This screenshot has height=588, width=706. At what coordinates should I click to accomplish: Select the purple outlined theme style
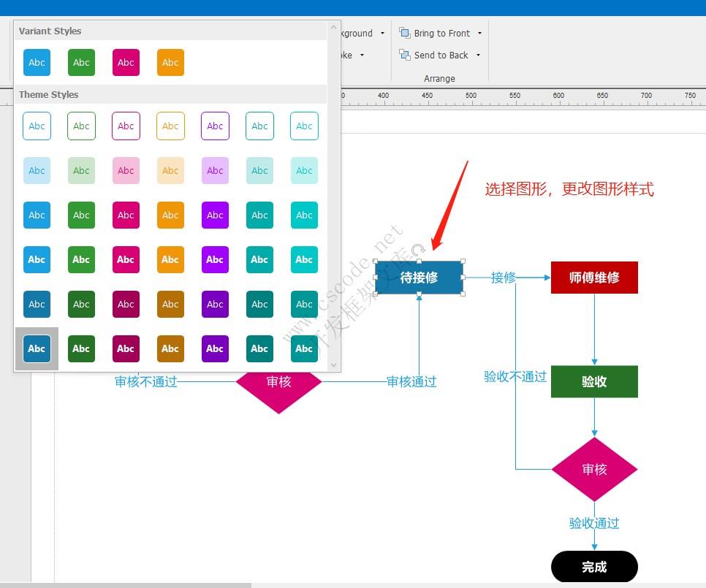coord(215,126)
